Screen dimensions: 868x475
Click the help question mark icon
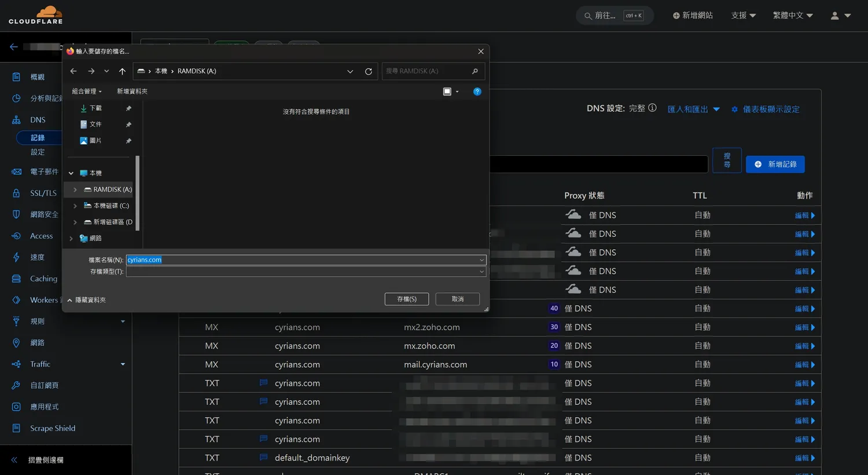point(477,92)
